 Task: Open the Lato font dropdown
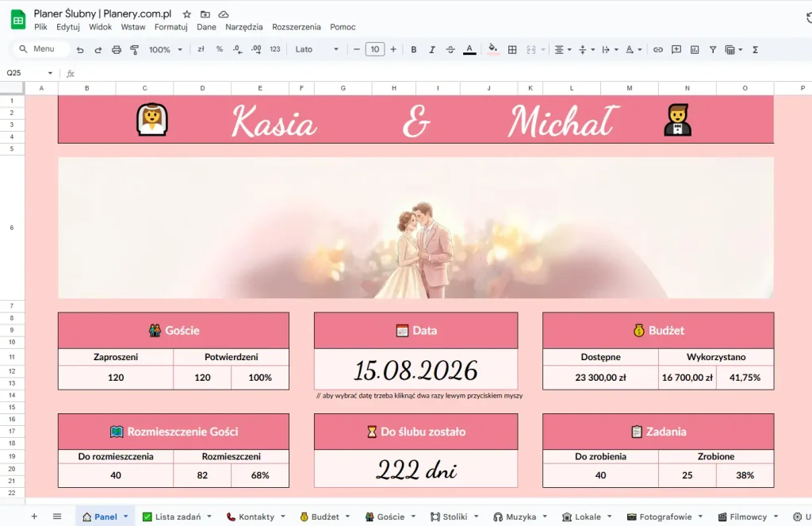pyautogui.click(x=316, y=50)
